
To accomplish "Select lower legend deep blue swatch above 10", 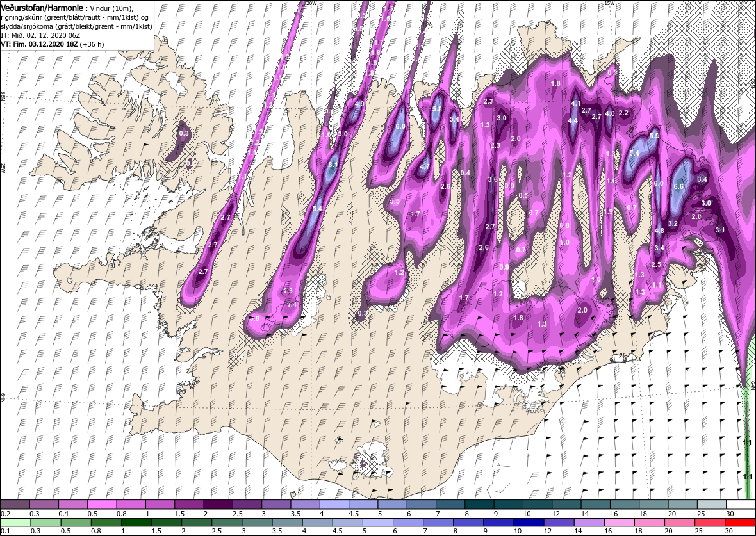I will (x=529, y=523).
